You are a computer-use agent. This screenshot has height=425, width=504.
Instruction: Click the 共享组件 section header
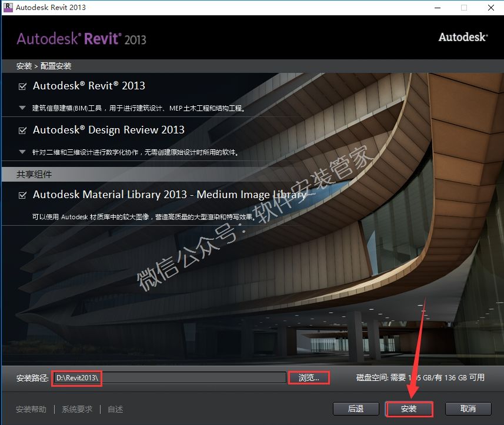click(34, 175)
